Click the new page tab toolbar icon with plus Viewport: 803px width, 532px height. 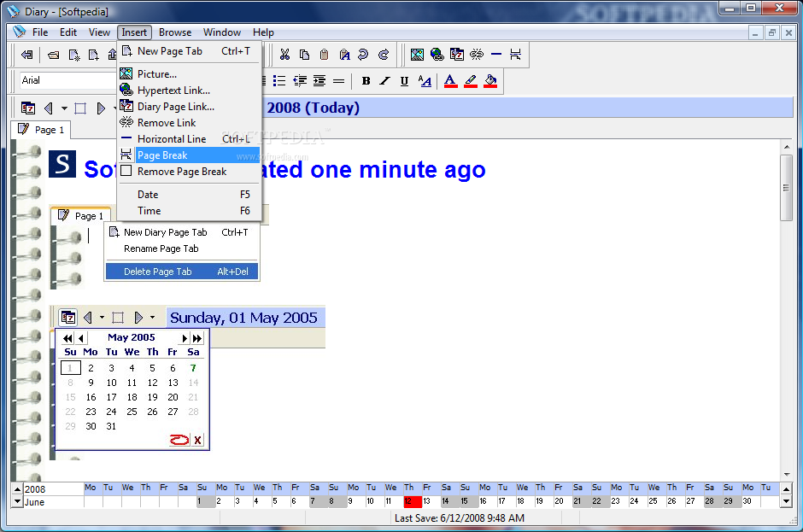(x=94, y=55)
